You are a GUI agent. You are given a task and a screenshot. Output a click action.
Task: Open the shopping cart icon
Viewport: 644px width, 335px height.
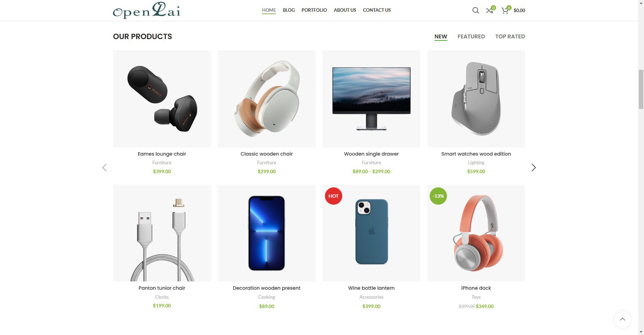click(505, 10)
